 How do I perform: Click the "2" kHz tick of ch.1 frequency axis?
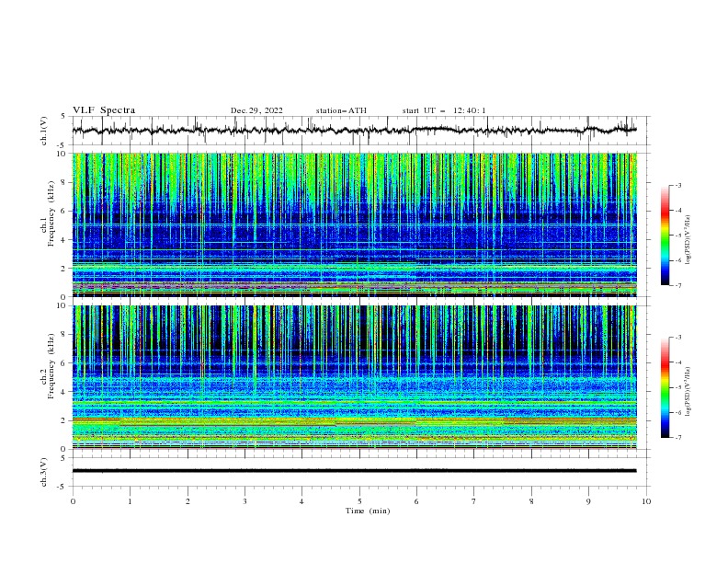click(x=65, y=269)
